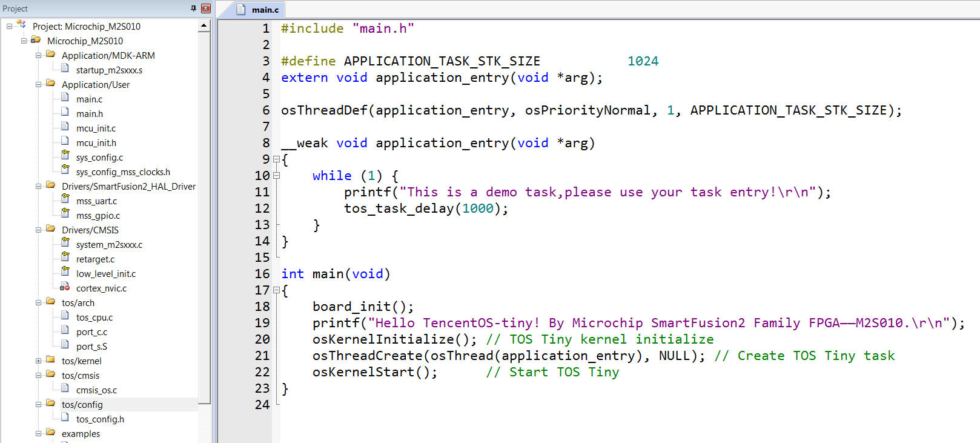Click the Project panel vertical scrollbar thumb
The height and width of the screenshot is (443, 980).
[204, 218]
